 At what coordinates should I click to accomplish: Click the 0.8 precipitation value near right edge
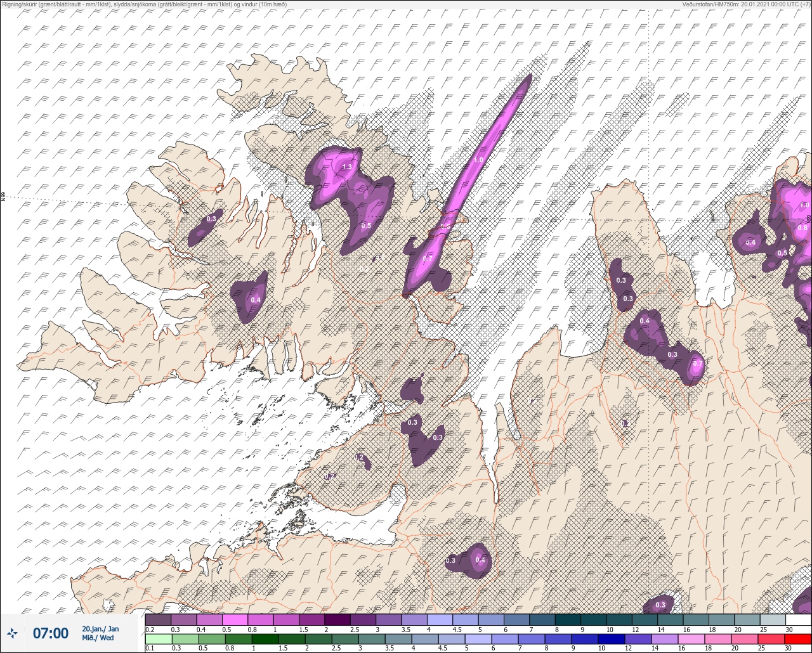802,228
